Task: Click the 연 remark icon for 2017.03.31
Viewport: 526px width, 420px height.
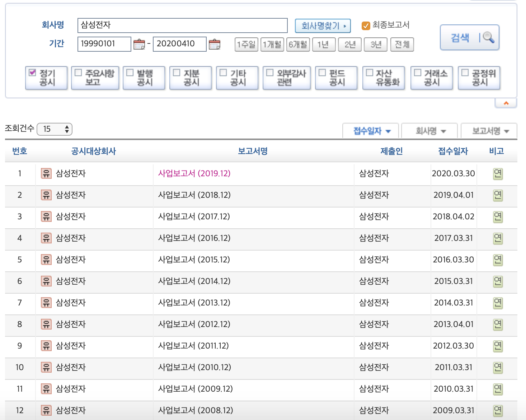Action: pos(498,238)
